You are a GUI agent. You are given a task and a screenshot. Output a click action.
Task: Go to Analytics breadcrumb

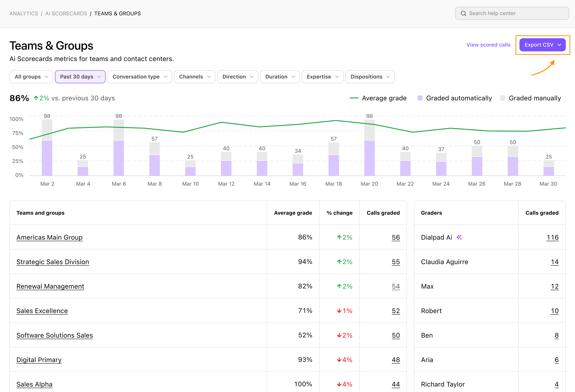click(24, 13)
